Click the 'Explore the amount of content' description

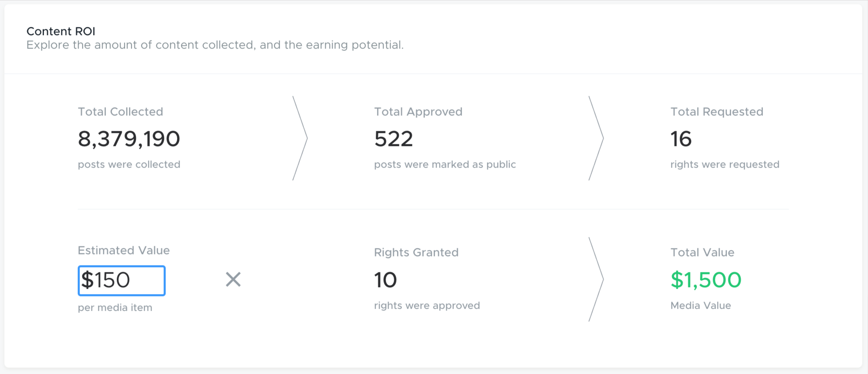(215, 45)
